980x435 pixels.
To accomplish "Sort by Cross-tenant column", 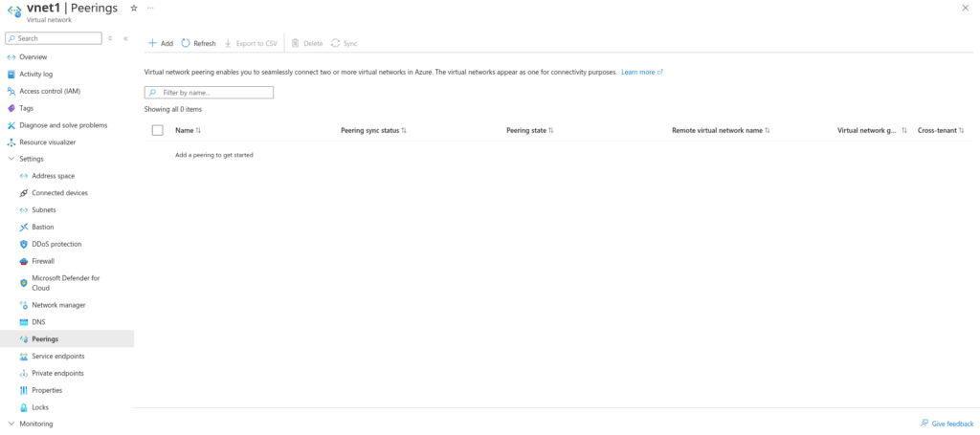I will 941,130.
